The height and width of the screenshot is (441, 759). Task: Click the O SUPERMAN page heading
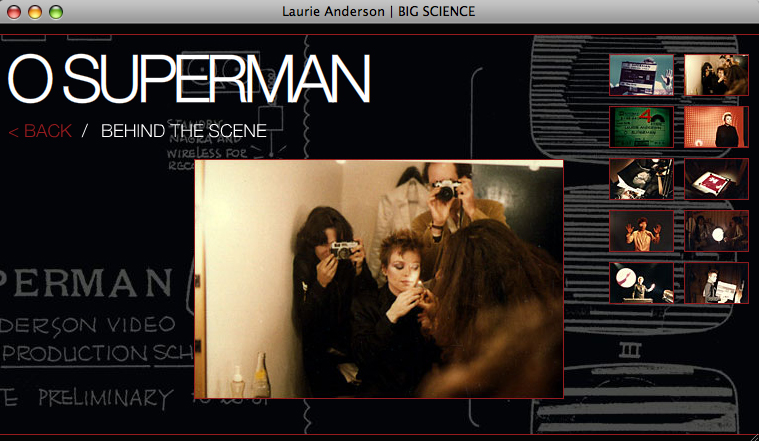[189, 78]
